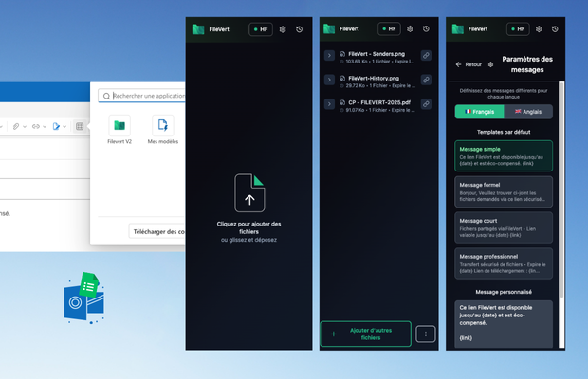Click the gear icon next to Retour
This screenshot has height=379, width=588.
pos(490,64)
